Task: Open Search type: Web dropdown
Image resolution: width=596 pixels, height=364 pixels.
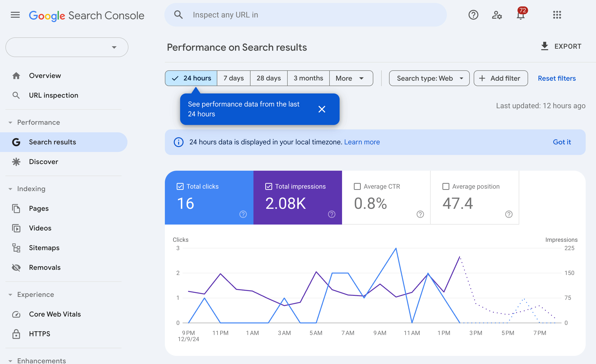Action: click(x=429, y=78)
